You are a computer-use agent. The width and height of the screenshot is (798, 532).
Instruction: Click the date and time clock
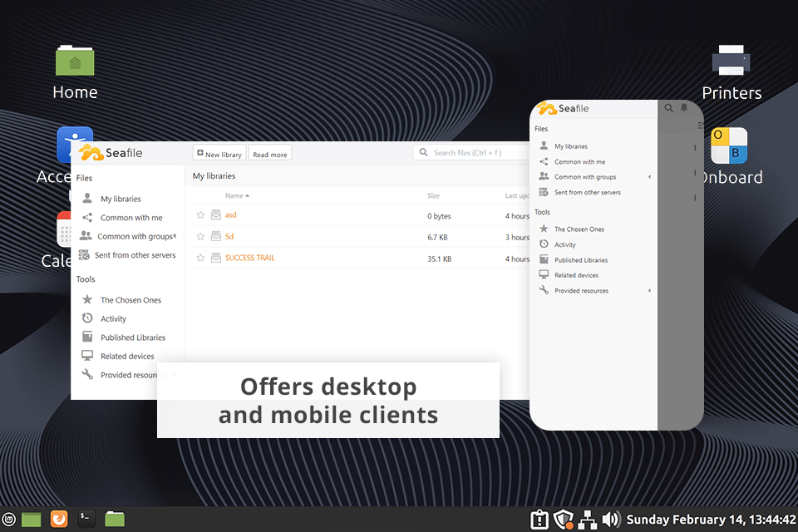[711, 520]
